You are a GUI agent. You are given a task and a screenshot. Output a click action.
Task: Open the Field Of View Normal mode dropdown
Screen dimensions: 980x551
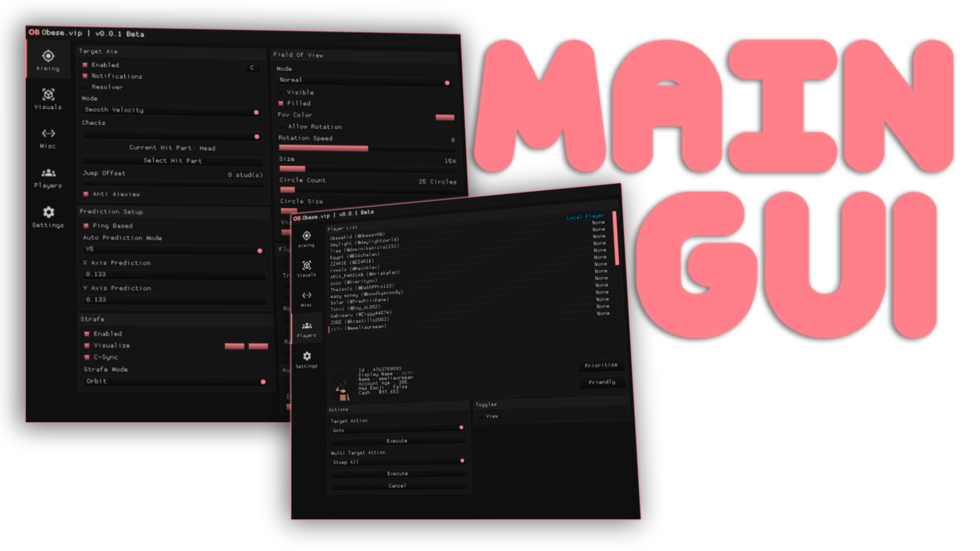click(x=364, y=81)
